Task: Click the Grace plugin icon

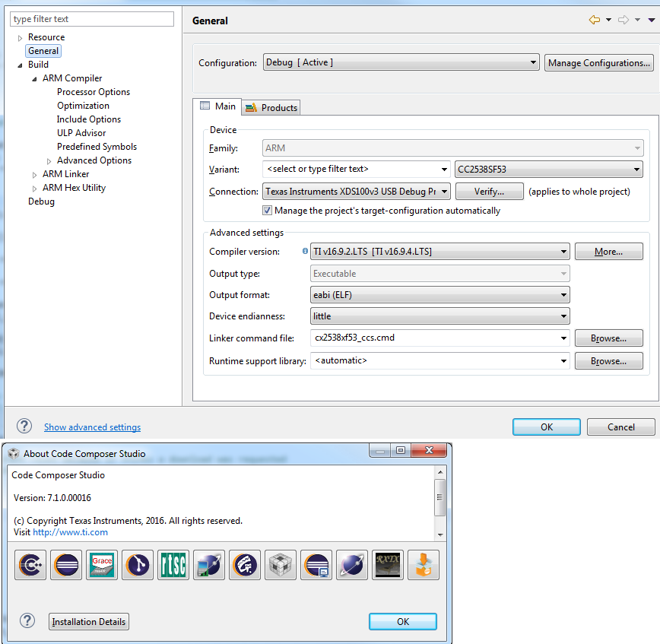Action: tap(102, 565)
